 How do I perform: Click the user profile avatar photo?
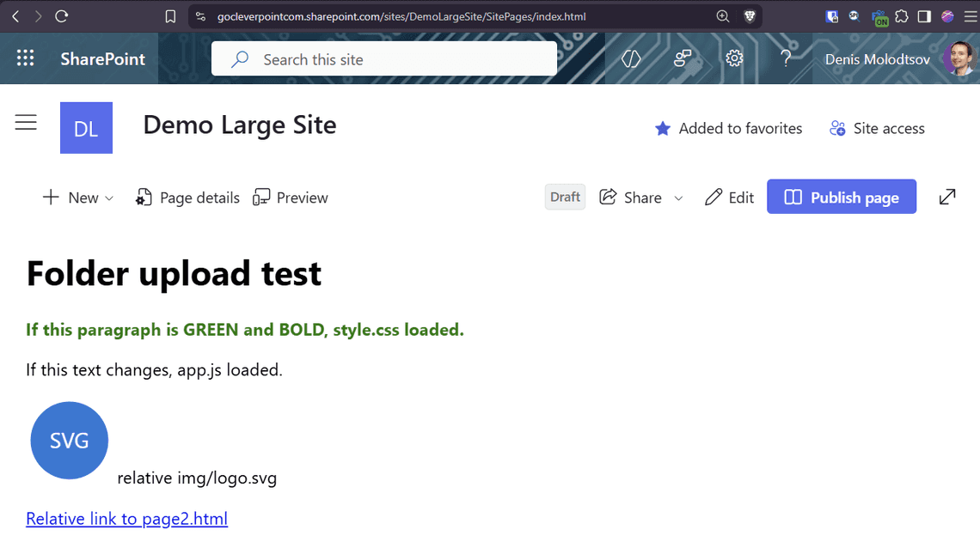tap(959, 58)
